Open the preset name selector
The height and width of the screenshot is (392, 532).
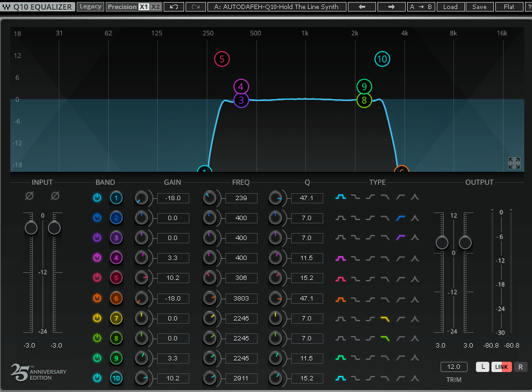276,7
